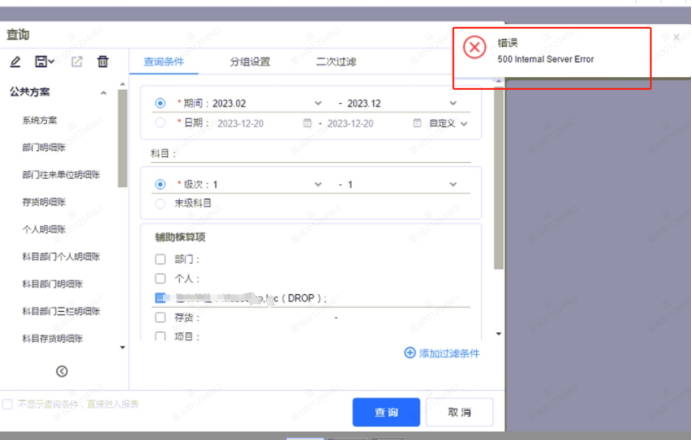This screenshot has width=692, height=440.
Task: Select 科目部门明细账 scheme
Action: [x=53, y=284]
